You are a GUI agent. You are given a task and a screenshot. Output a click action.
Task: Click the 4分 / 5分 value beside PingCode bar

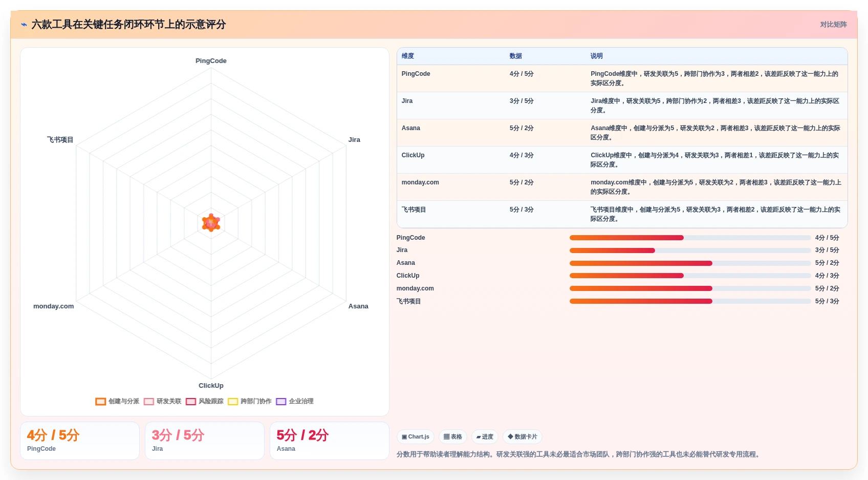click(827, 238)
